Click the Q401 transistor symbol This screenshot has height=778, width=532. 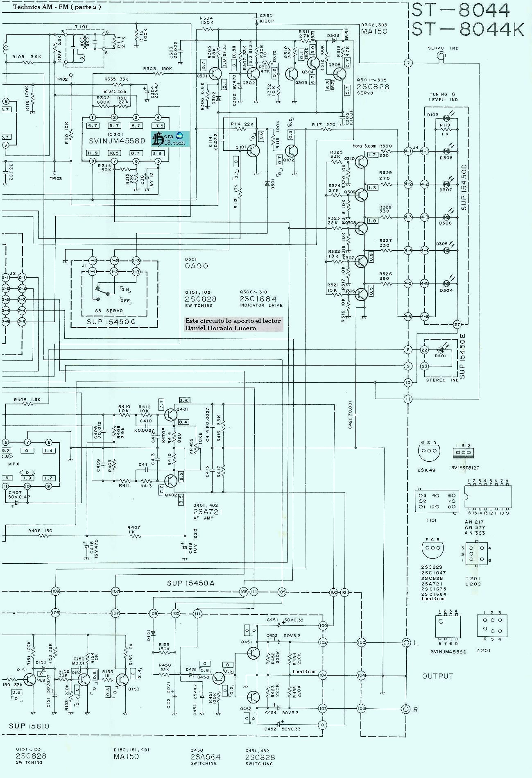(172, 415)
